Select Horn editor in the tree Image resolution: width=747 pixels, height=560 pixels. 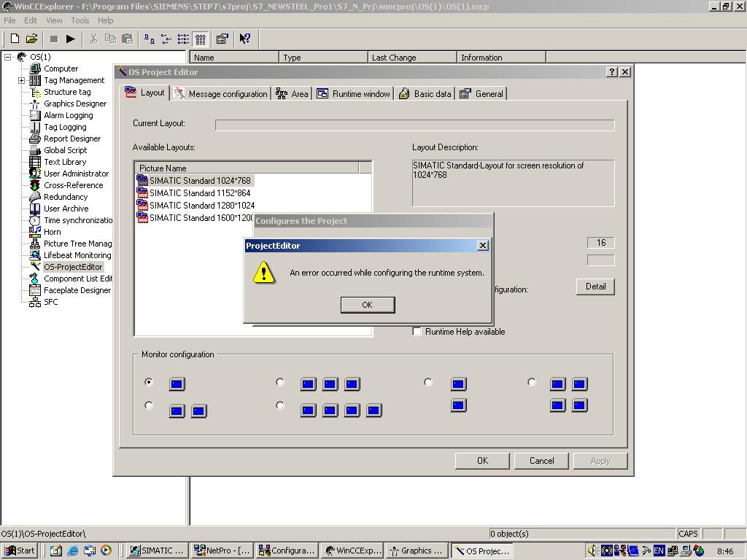click(52, 232)
